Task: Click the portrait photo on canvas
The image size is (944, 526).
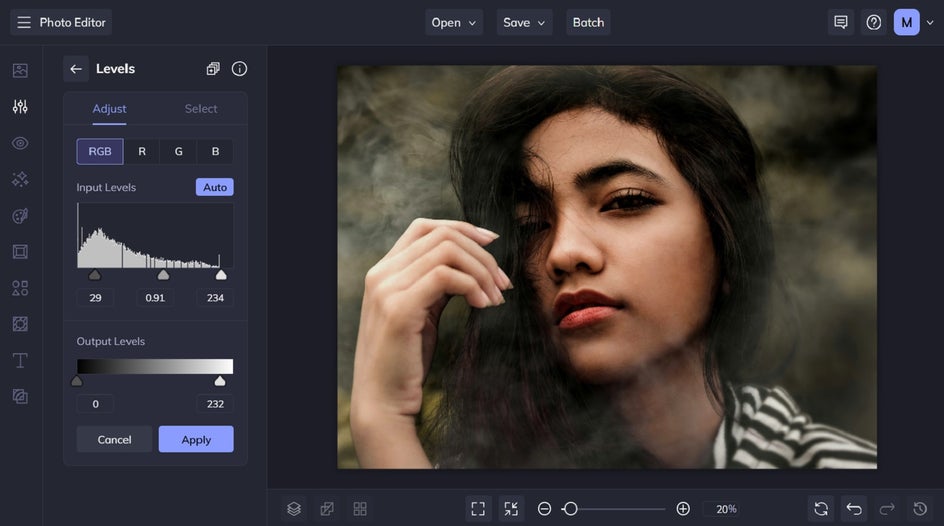Action: [607, 267]
